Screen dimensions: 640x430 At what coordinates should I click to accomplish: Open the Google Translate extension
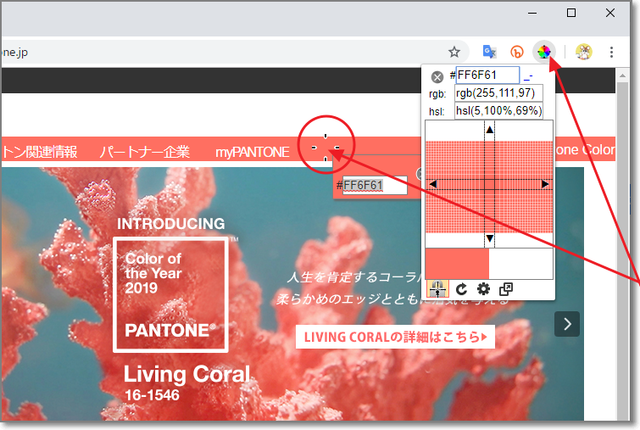pos(490,52)
